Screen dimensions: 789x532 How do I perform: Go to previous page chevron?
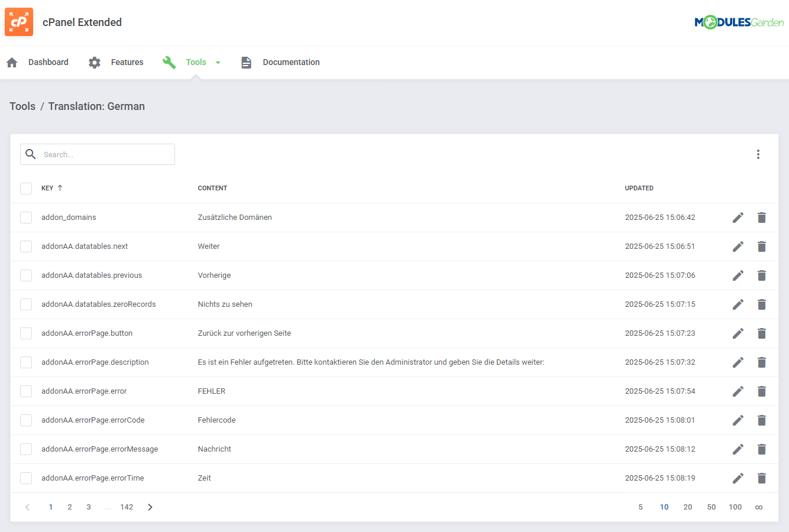point(27,507)
